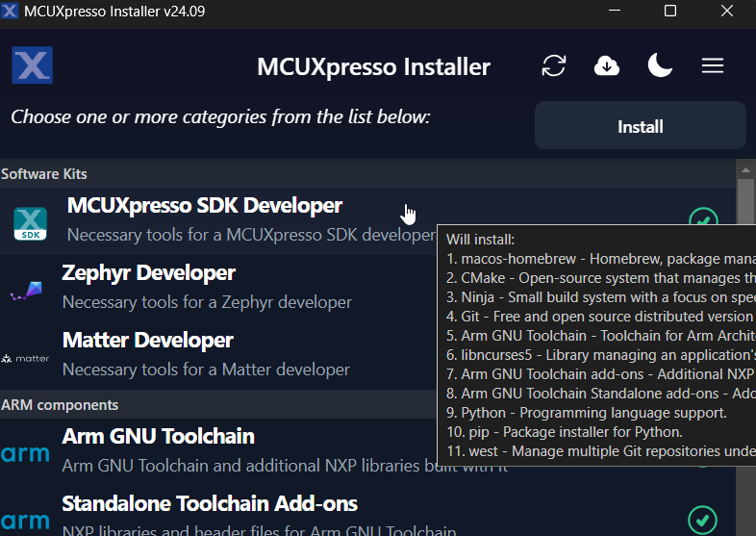The width and height of the screenshot is (756, 536).
Task: Click the MCUXpresso X logo in header
Action: 33,65
